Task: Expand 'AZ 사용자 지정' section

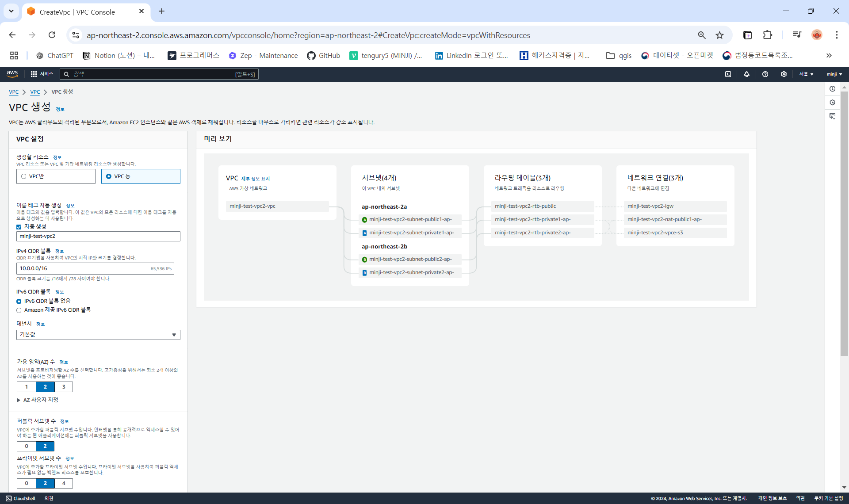Action: click(38, 400)
